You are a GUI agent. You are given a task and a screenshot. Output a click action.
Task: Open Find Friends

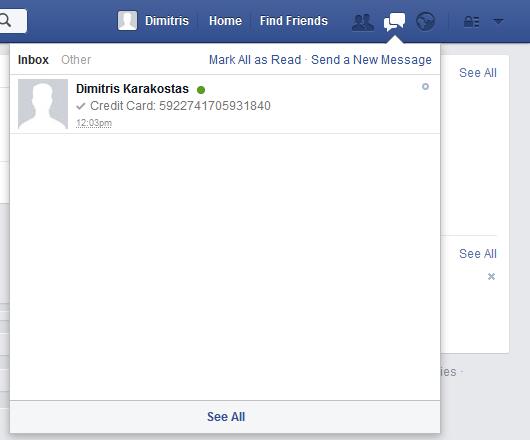(294, 21)
